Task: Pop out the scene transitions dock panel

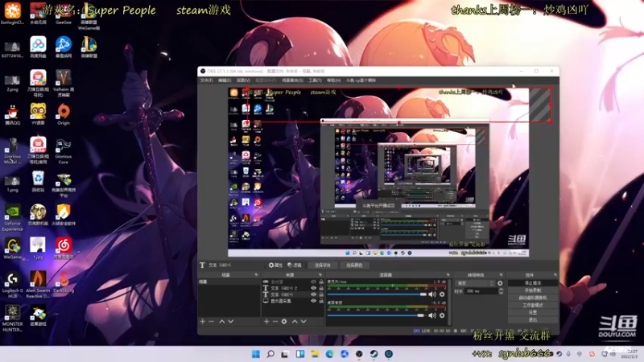Action: click(x=501, y=274)
